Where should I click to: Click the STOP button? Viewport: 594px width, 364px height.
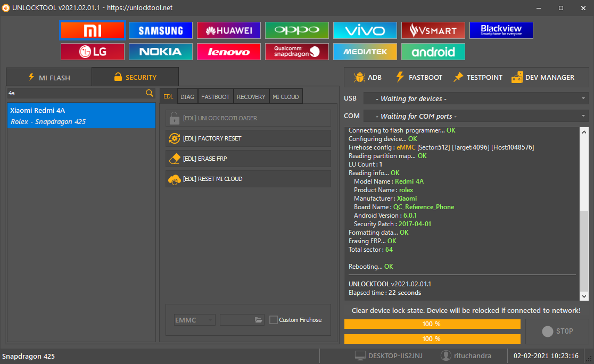557,332
